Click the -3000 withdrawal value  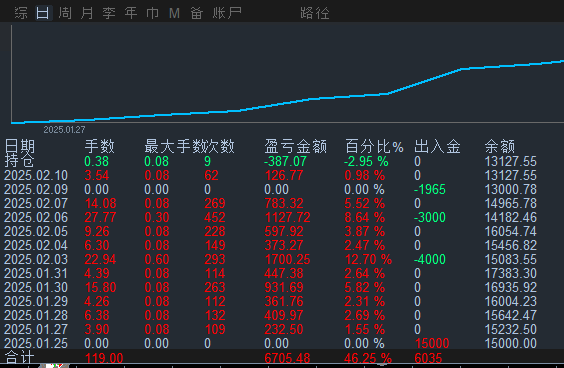click(x=430, y=218)
